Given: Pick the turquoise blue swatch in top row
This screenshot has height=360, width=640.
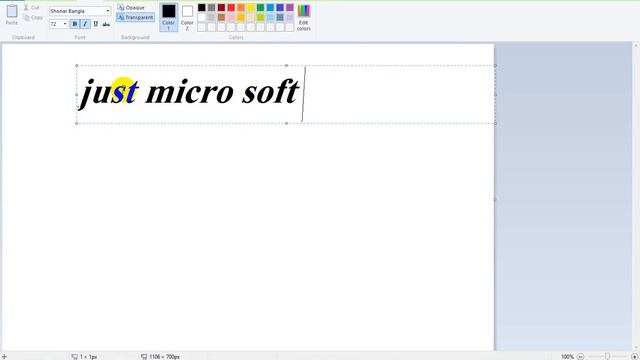Looking at the screenshot, I should (270, 7).
